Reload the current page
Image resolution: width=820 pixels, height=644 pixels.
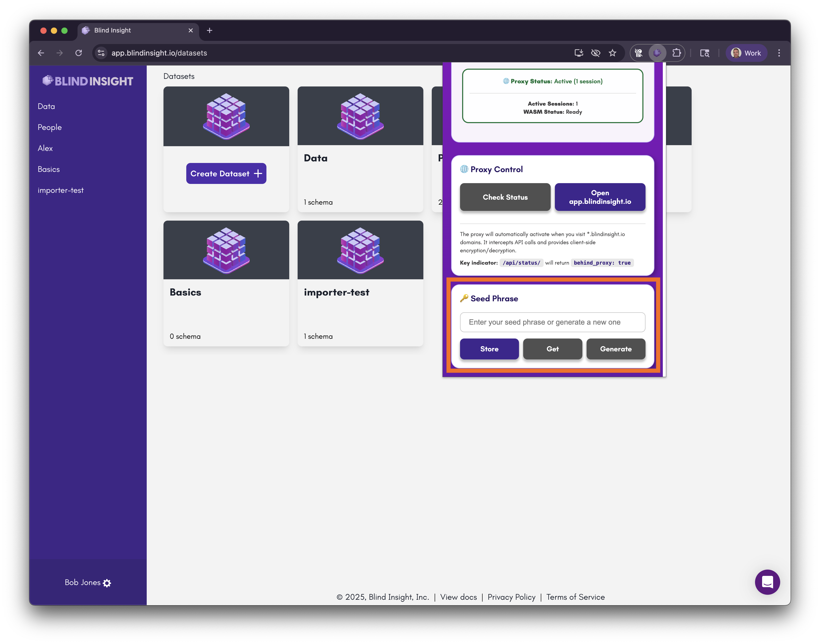[78, 53]
